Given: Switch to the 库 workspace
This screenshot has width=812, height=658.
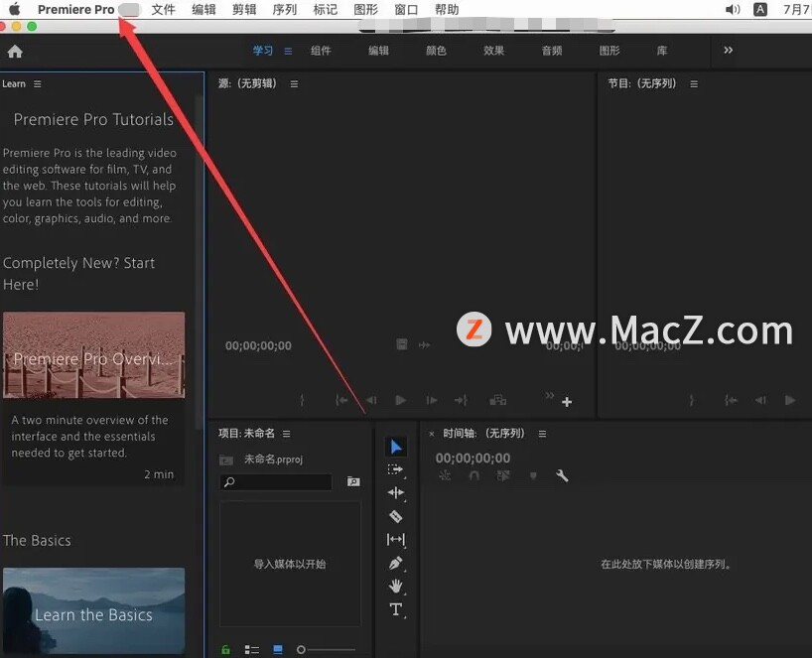Looking at the screenshot, I should click(662, 51).
